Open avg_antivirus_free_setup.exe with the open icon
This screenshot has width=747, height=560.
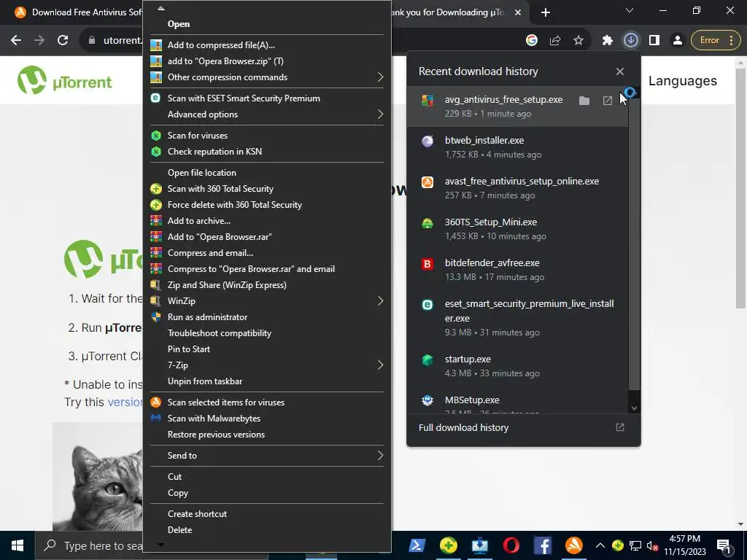click(608, 101)
